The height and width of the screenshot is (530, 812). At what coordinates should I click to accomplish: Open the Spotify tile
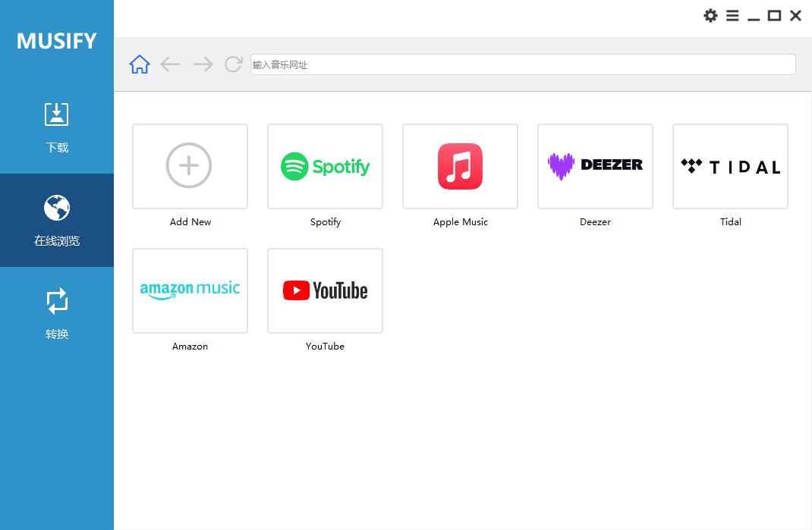click(325, 166)
